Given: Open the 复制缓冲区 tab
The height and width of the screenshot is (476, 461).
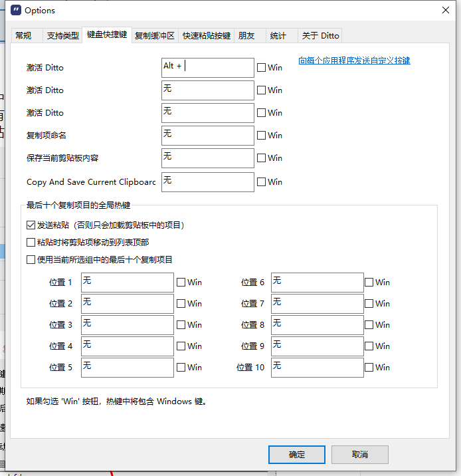Looking at the screenshot, I should tap(155, 36).
